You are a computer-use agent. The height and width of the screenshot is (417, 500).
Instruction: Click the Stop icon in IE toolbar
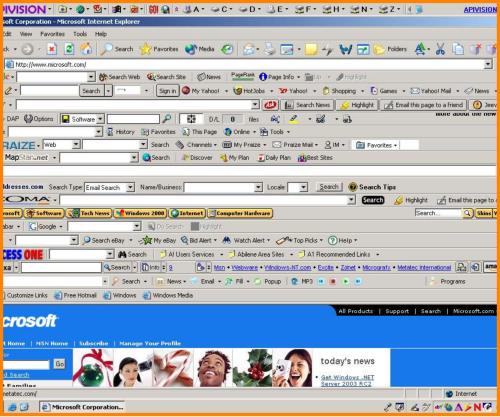[x=51, y=49]
